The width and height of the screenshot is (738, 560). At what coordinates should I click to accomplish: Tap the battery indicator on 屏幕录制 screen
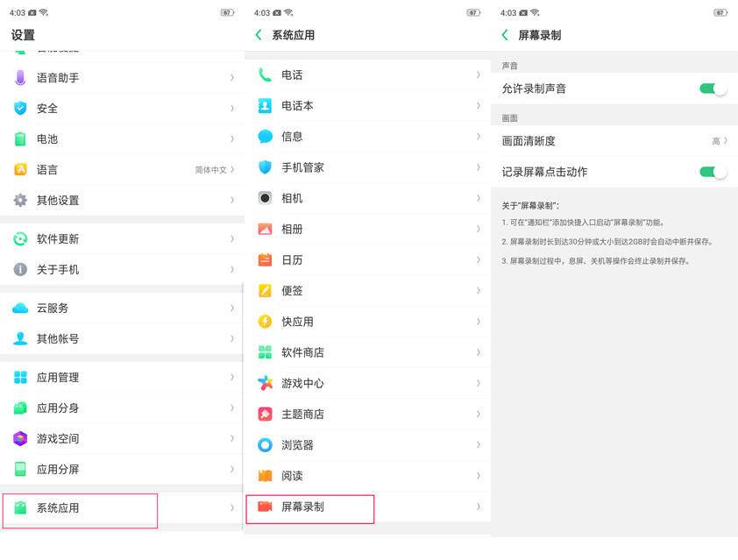click(720, 12)
